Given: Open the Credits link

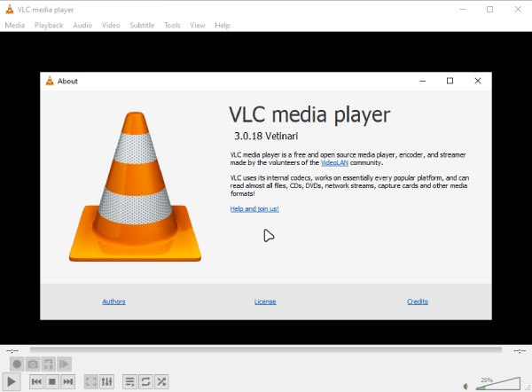Looking at the screenshot, I should 418,302.
